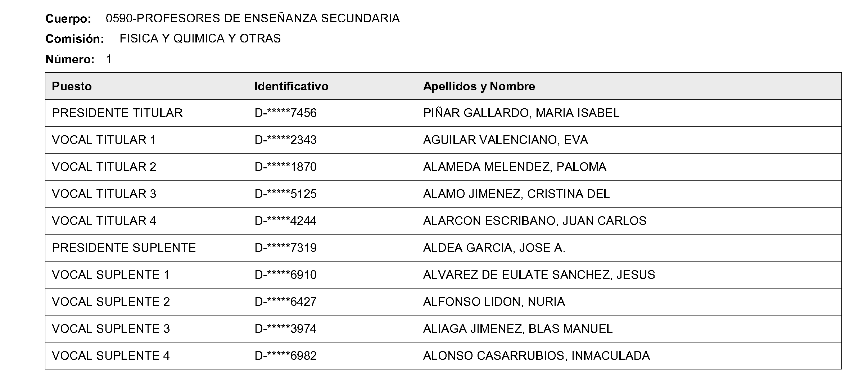Click identifier D-*****1870
This screenshot has height=377, width=868.
click(285, 167)
